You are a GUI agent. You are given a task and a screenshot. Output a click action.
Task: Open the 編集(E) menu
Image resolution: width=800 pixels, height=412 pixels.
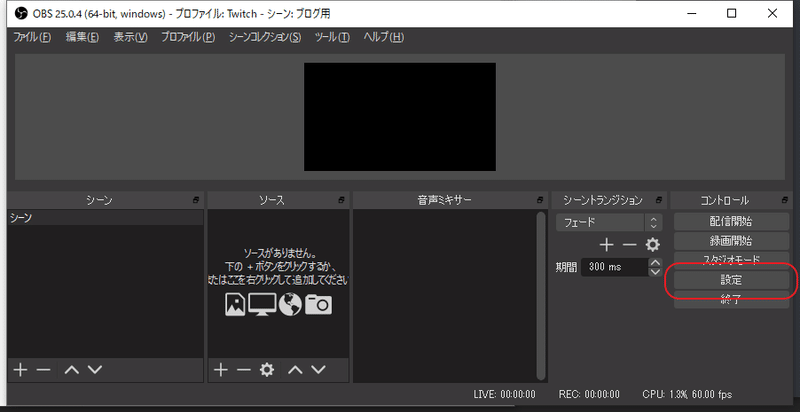pyautogui.click(x=82, y=37)
